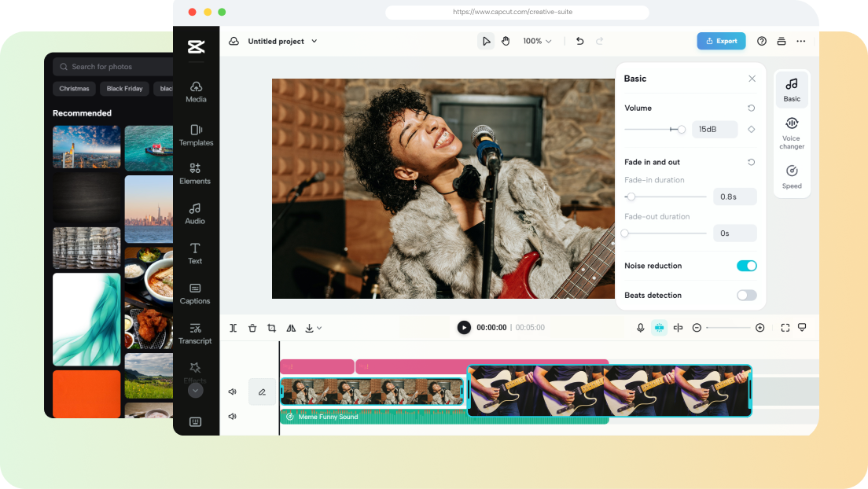Open the three-dot more options menu

[801, 41]
